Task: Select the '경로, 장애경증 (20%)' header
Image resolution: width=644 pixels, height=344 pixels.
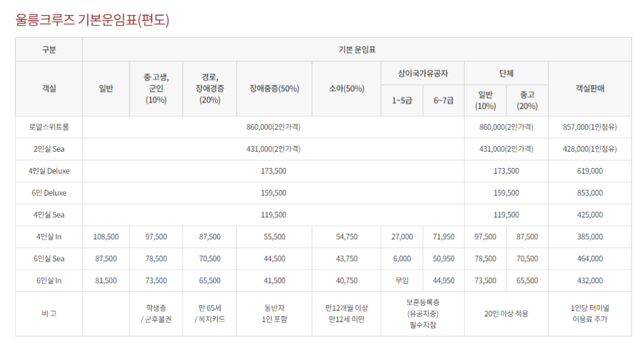Action: coord(210,89)
